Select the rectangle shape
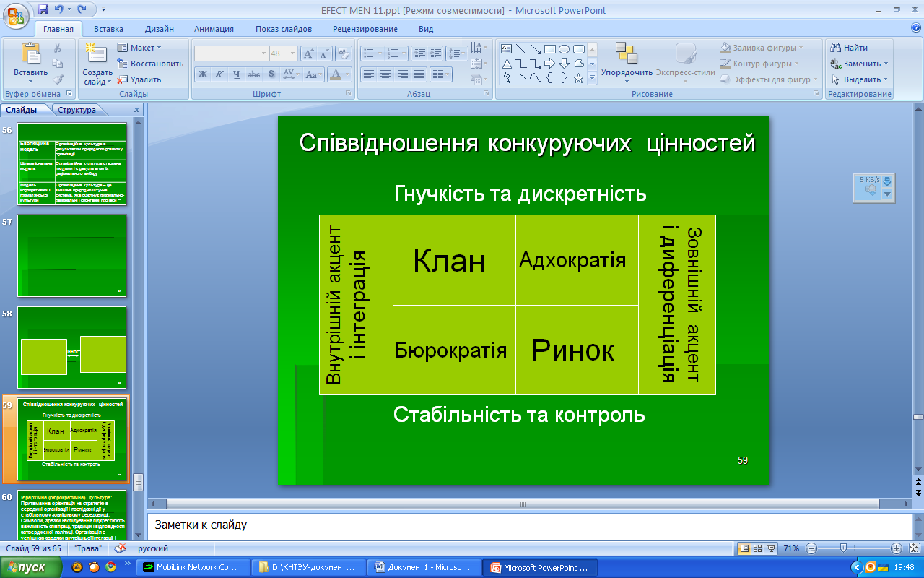The width and height of the screenshot is (924, 578). tap(550, 49)
